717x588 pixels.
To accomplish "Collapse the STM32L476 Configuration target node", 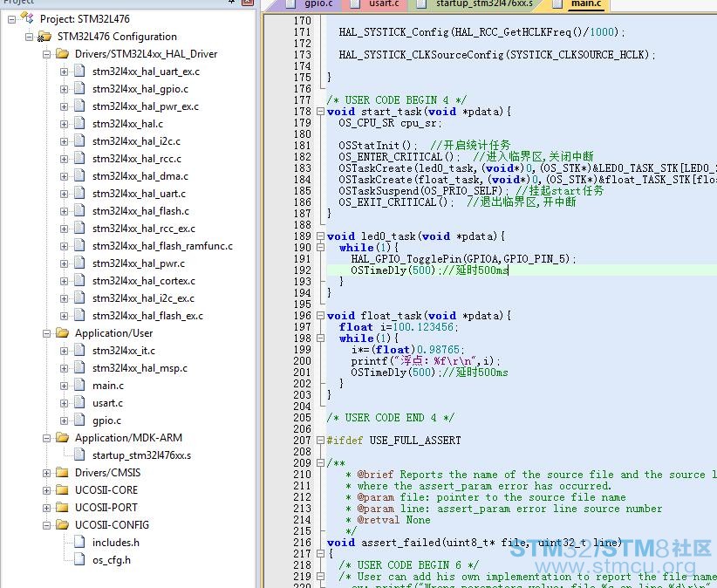I will coord(29,37).
